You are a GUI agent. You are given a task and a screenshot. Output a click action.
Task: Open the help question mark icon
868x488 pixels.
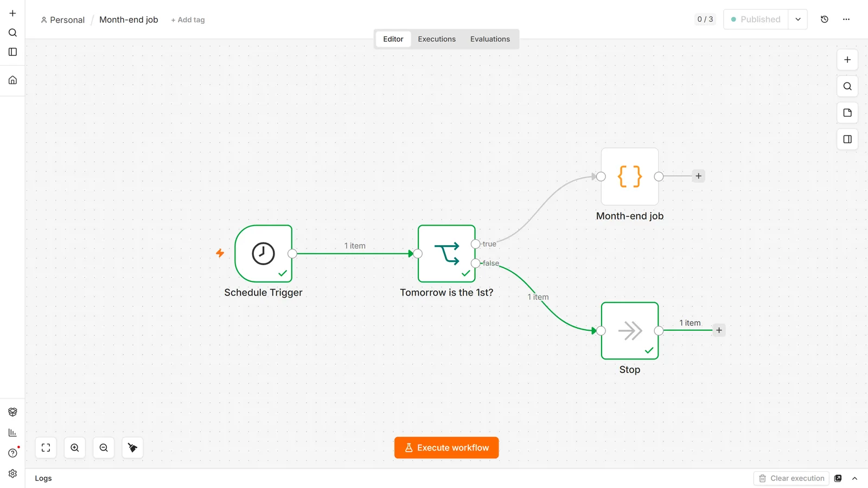[12, 453]
